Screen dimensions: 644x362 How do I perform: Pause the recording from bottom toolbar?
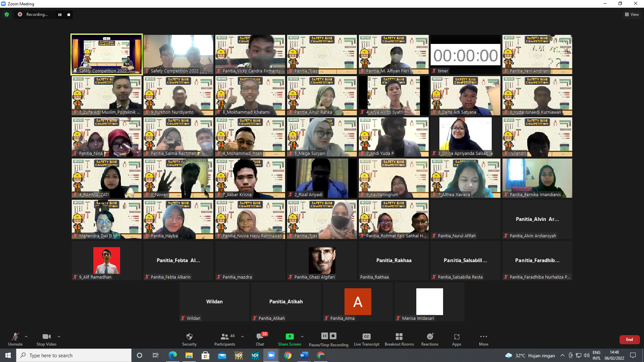(x=324, y=336)
